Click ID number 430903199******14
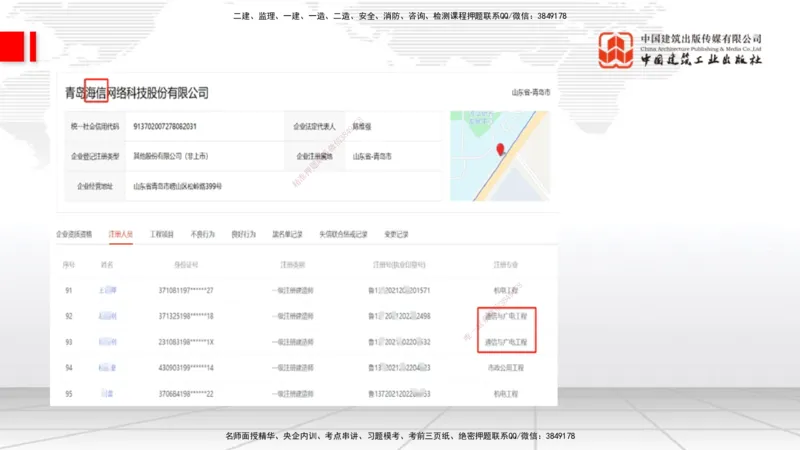Screen dimensions: 800x450 (x=186, y=367)
